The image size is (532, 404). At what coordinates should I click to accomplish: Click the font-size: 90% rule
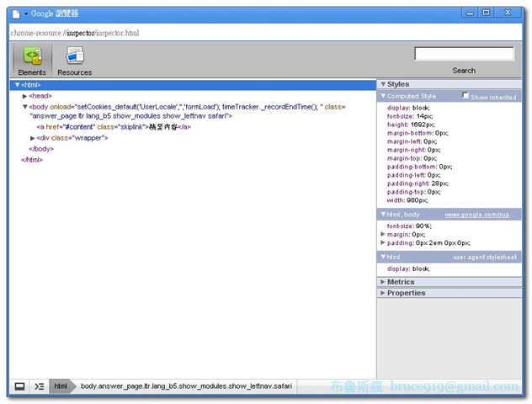[x=409, y=226]
